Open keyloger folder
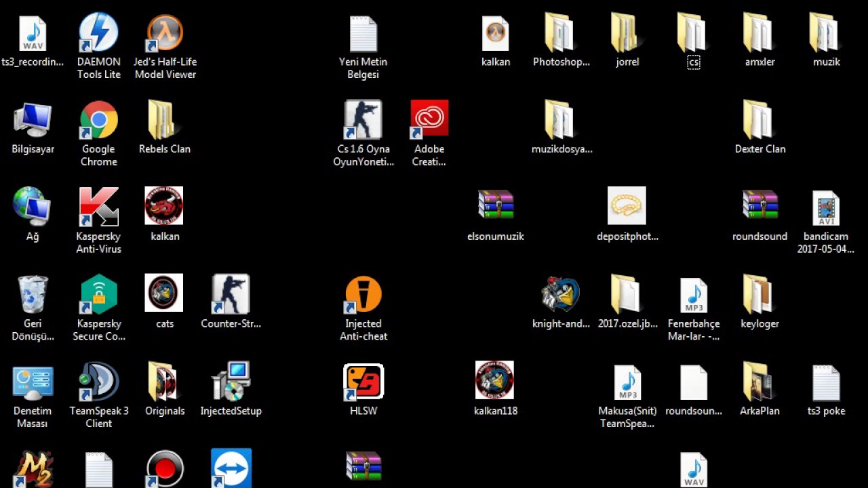This screenshot has width=868, height=488. click(758, 294)
